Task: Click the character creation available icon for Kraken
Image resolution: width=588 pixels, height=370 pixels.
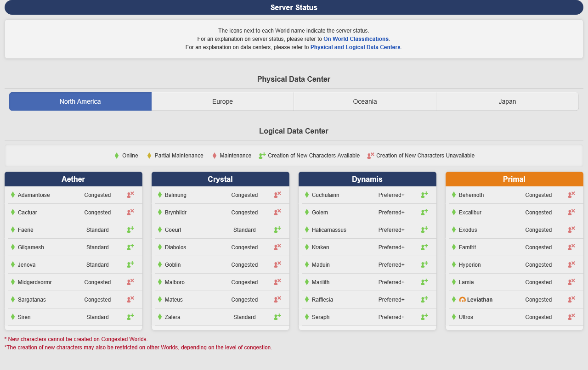Action: [x=424, y=247]
